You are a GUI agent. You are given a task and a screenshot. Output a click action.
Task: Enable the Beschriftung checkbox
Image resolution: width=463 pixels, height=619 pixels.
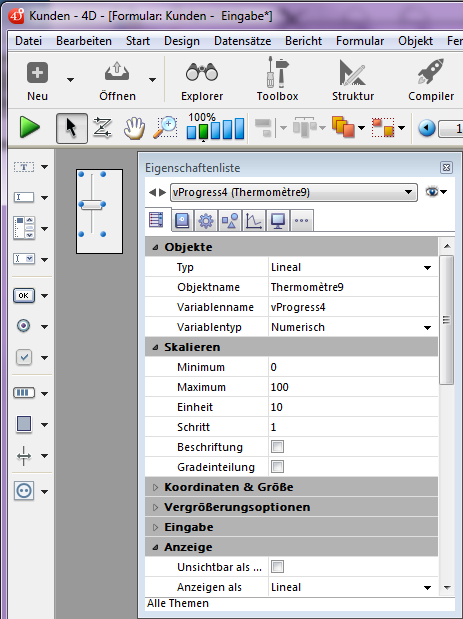point(277,447)
